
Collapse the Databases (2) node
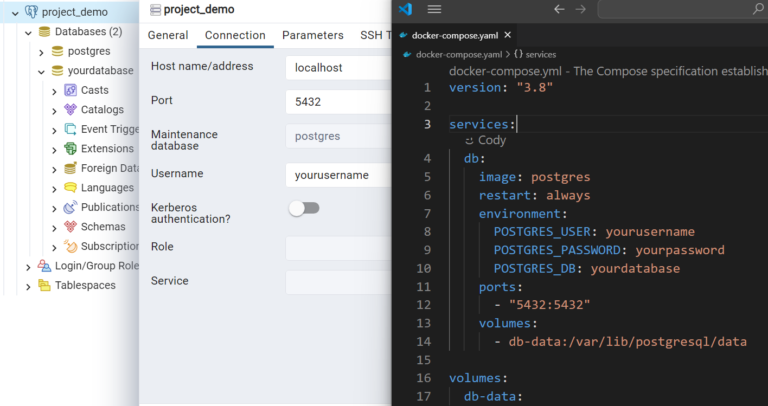pos(28,32)
